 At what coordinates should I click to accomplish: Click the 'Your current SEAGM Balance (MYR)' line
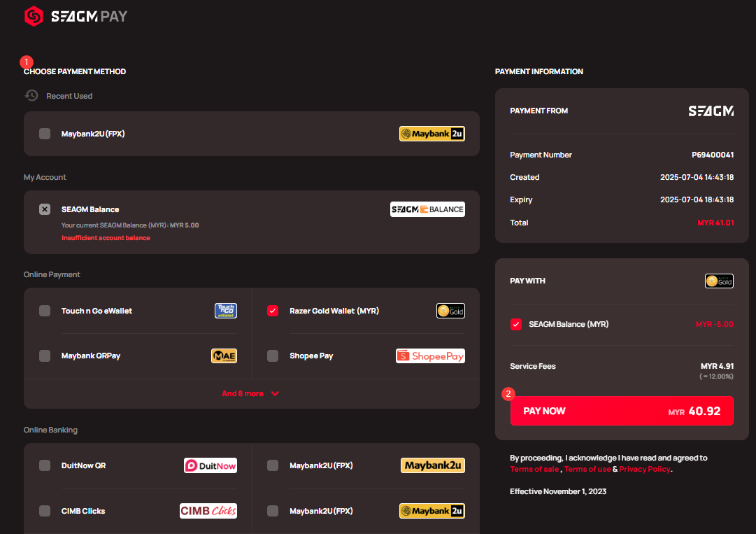tap(130, 225)
